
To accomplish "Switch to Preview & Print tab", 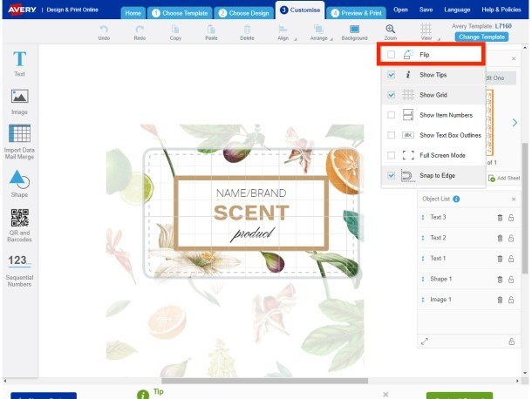I will pos(356,13).
